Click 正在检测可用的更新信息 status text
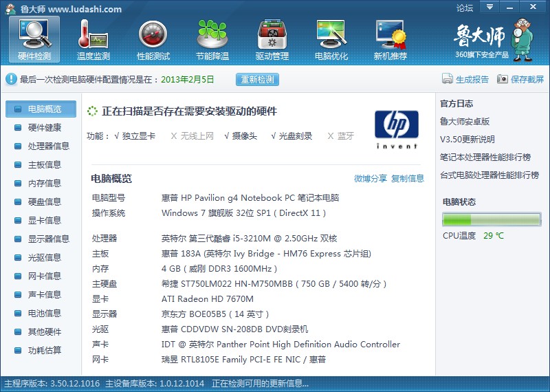550x392 pixels. pyautogui.click(x=260, y=384)
